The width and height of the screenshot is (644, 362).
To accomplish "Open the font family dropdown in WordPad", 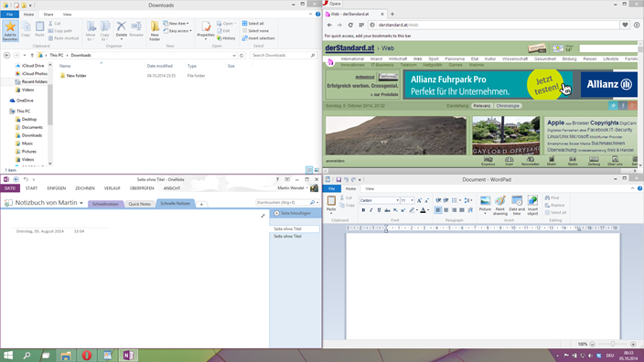I will click(x=397, y=200).
